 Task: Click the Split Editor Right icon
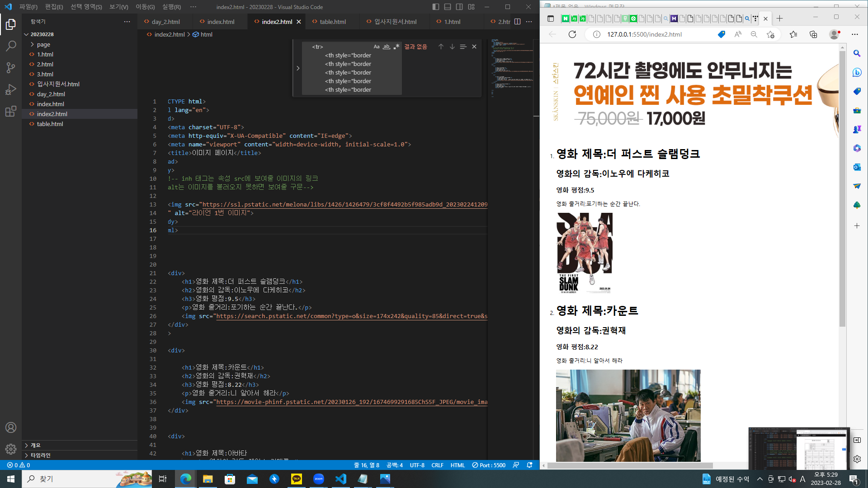517,22
